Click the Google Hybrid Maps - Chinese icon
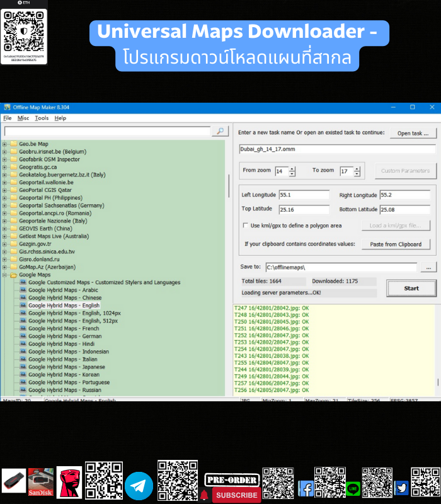 (x=23, y=297)
